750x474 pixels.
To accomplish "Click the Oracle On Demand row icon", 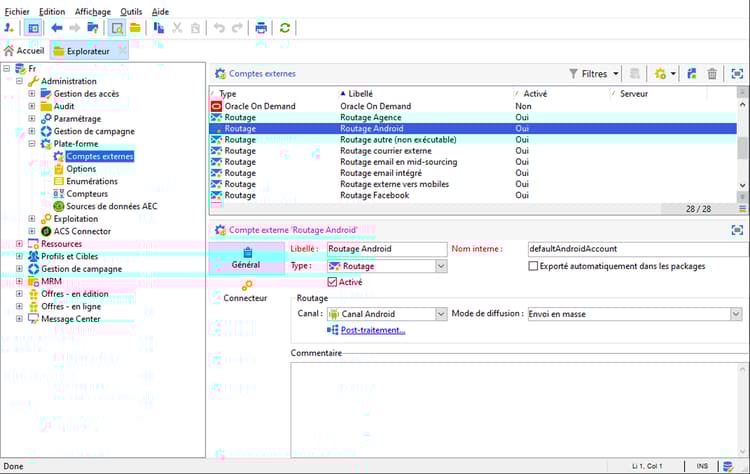I will [216, 106].
